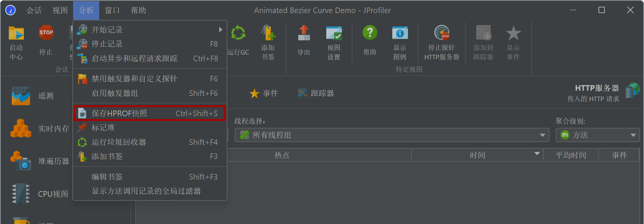Click the Export toolbar icon
The image size is (644, 224).
[x=304, y=33]
